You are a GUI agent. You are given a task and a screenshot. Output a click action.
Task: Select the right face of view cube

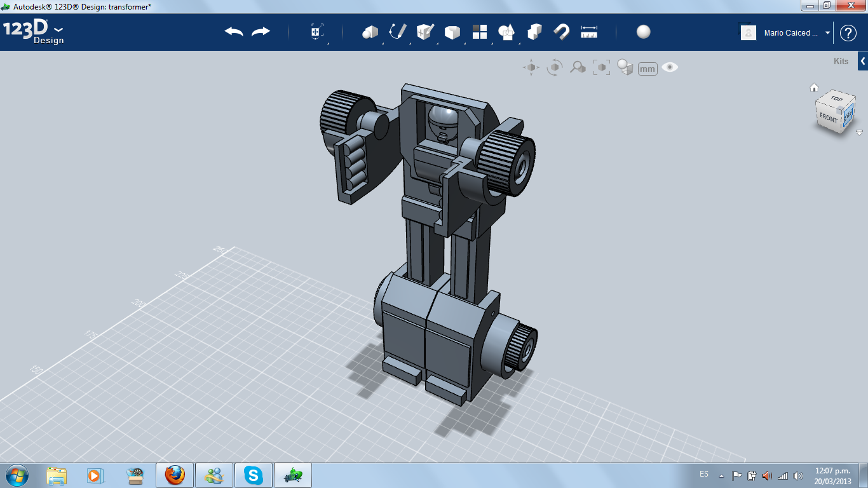(848, 115)
